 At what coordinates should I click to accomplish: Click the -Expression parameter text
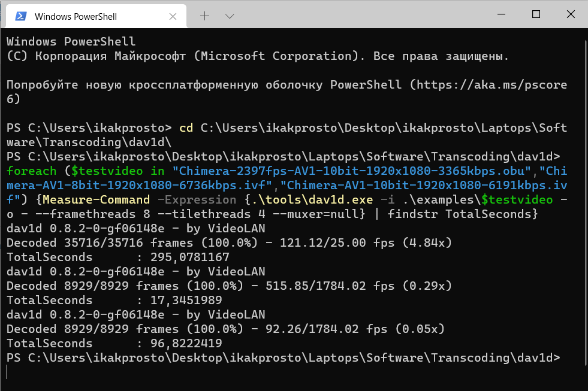197,199
